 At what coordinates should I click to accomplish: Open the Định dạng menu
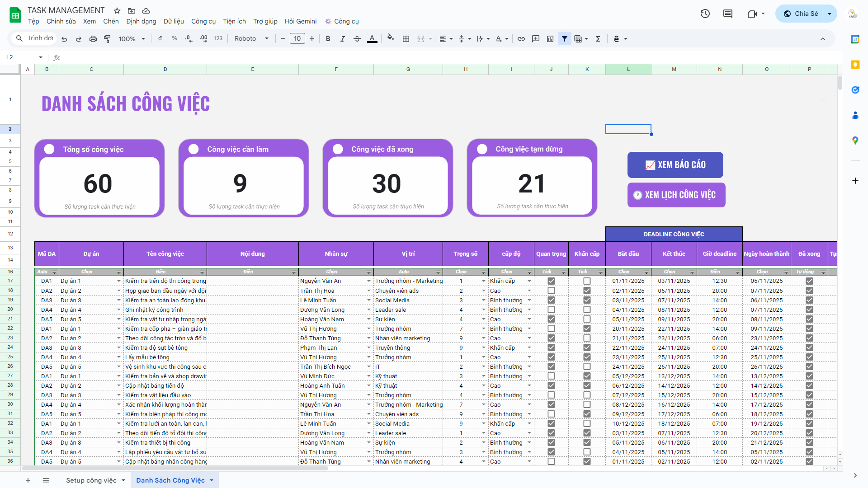click(x=141, y=21)
